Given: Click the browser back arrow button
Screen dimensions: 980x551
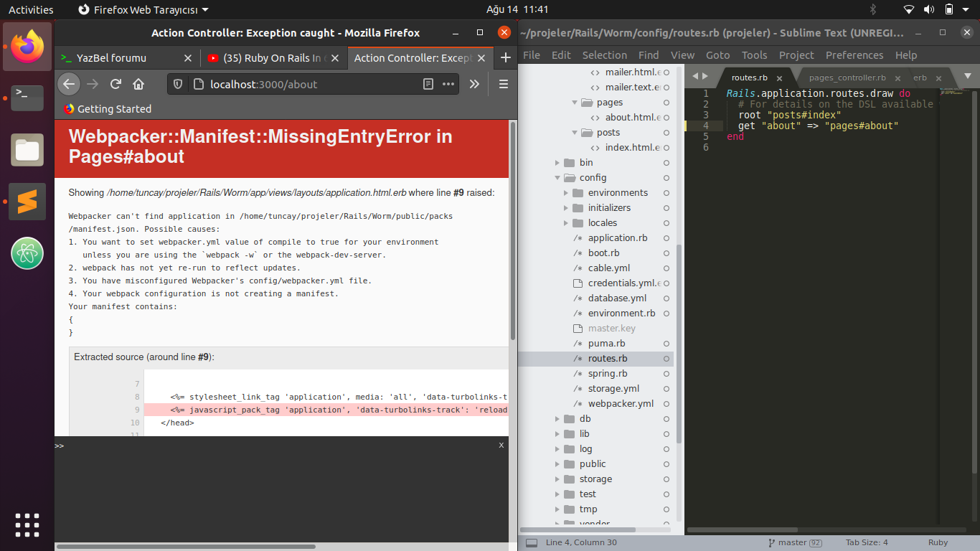Looking at the screenshot, I should tap(68, 84).
